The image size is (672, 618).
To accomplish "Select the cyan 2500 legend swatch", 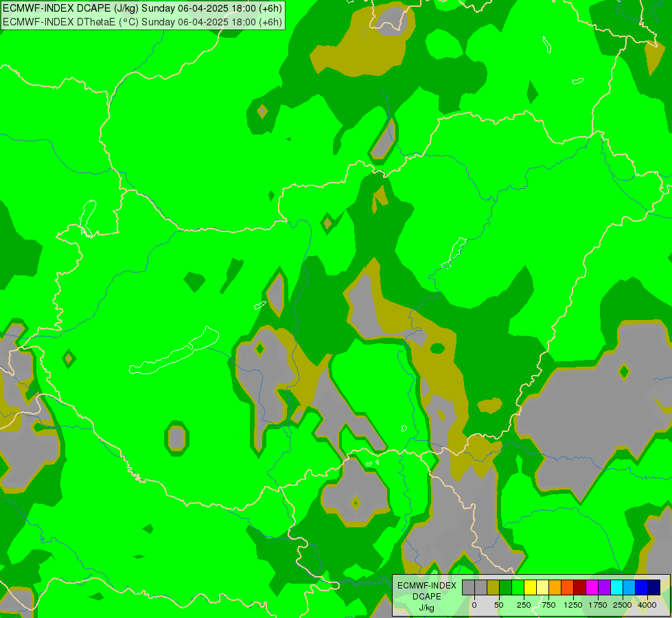I will (x=616, y=587).
